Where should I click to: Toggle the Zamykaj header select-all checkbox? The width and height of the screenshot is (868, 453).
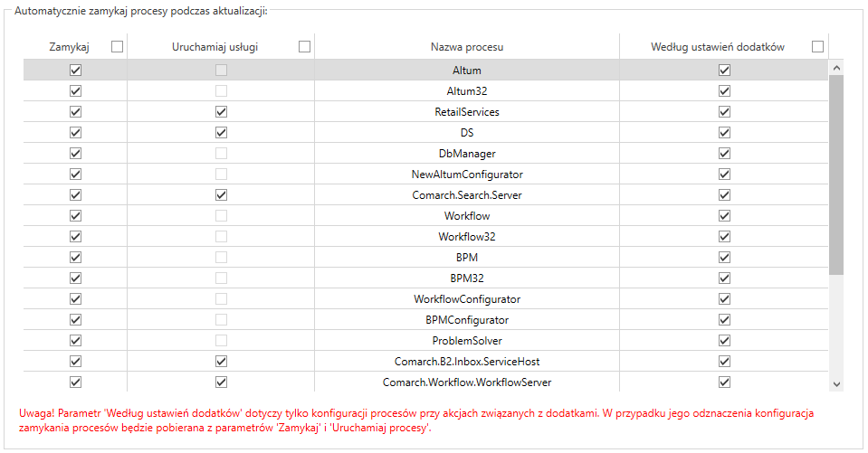117,47
